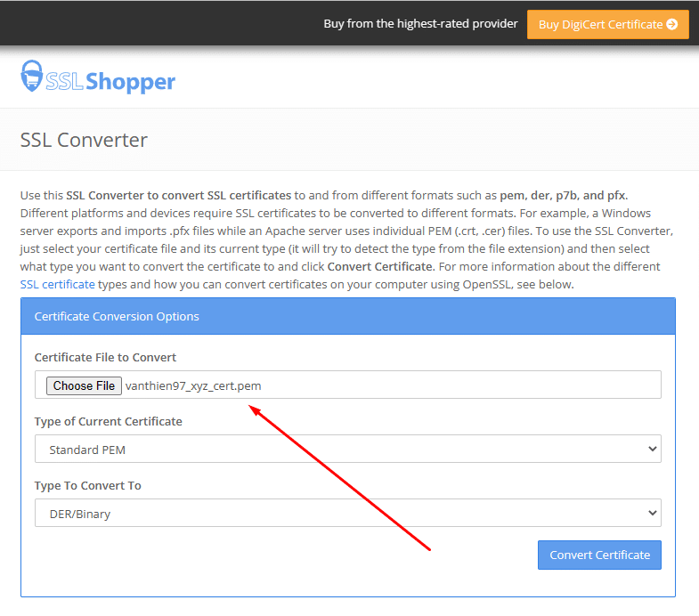Click the SSL Converter page heading
The height and width of the screenshot is (616, 699).
(84, 140)
